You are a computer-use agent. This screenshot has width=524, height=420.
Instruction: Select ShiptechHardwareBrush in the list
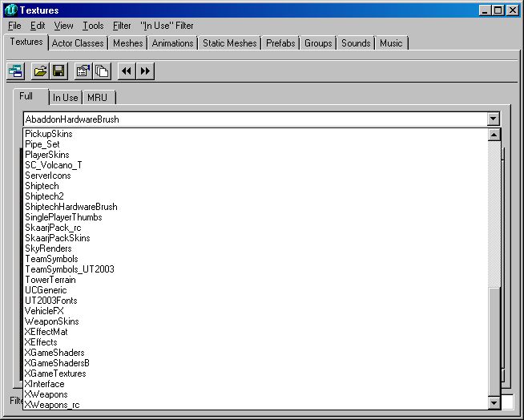[256, 207]
